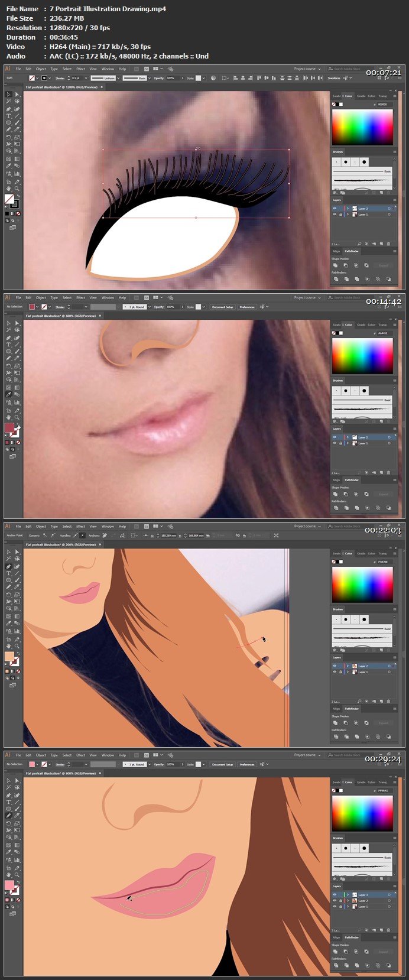Toggle Layer 2 visibility in the 00:29:24 frame
The image size is (409, 980).
point(335,901)
